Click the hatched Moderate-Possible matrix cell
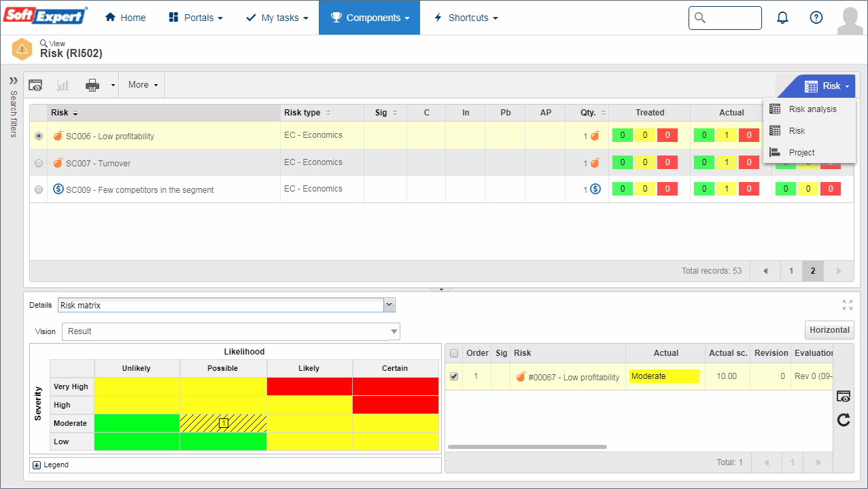868x489 pixels. (x=223, y=423)
